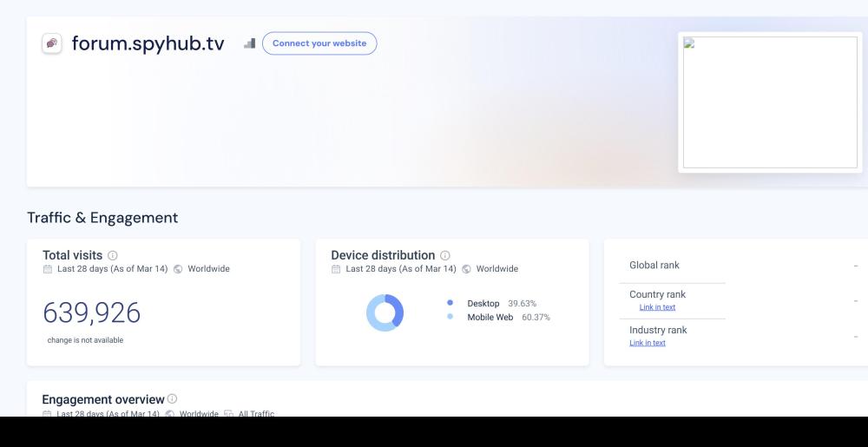868x447 pixels.
Task: Click the 639,926 total visits number
Action: [92, 312]
